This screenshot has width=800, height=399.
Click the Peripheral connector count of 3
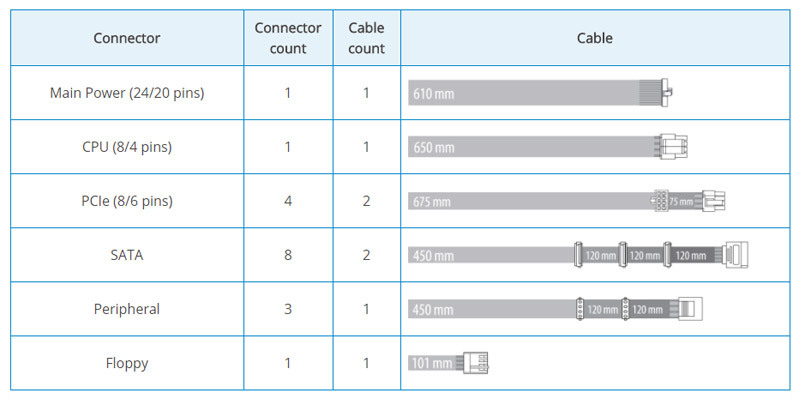click(x=288, y=309)
